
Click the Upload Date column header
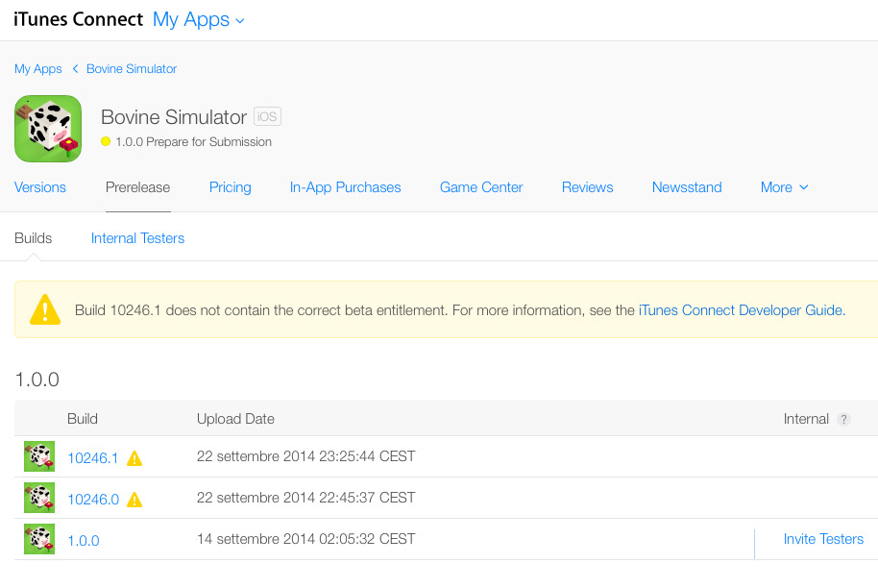point(235,419)
